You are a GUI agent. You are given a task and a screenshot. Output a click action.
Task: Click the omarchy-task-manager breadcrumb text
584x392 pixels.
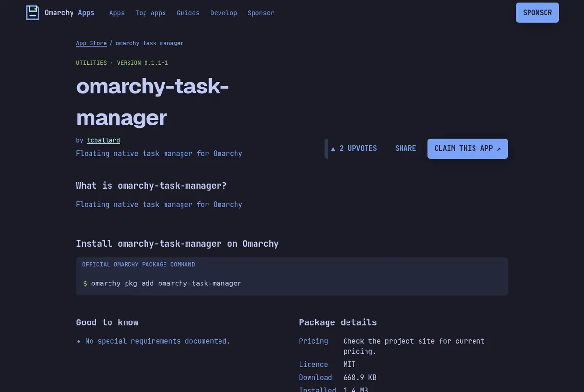point(149,43)
